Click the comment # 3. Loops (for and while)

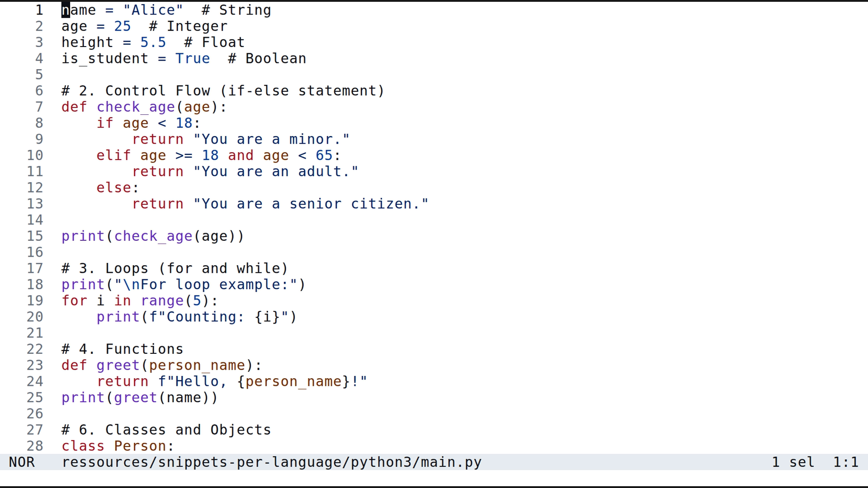tap(174, 268)
